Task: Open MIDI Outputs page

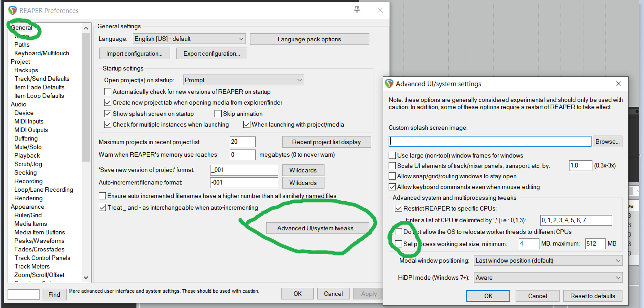Action: pos(31,130)
